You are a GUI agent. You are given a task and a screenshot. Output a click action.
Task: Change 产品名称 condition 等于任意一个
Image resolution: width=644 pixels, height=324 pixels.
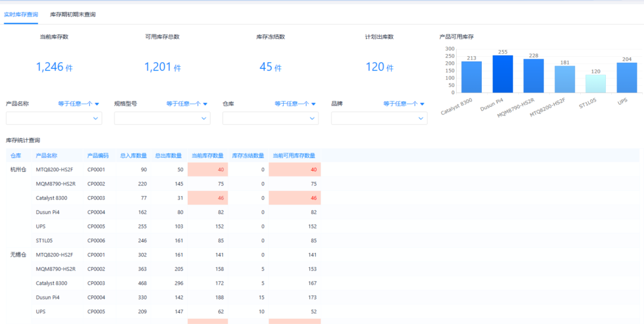point(78,104)
